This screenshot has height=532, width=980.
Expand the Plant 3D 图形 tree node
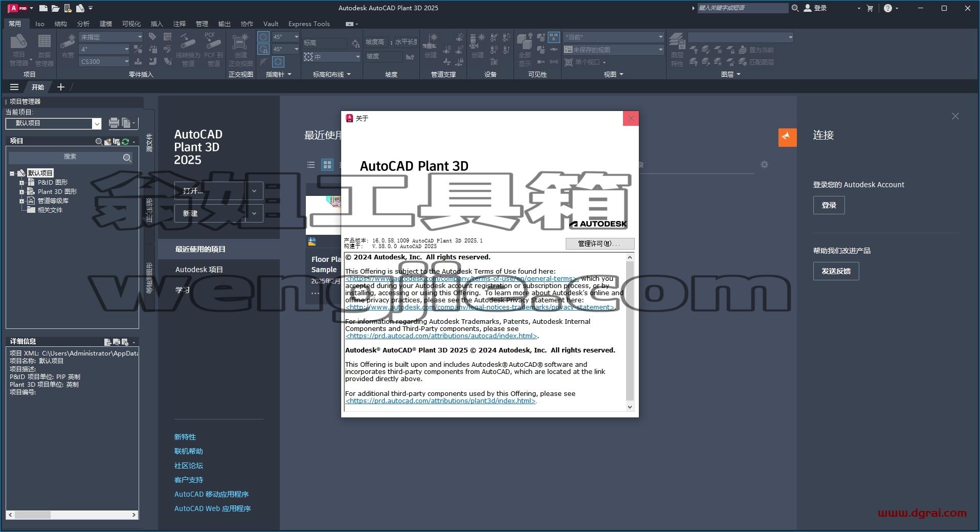pyautogui.click(x=21, y=192)
